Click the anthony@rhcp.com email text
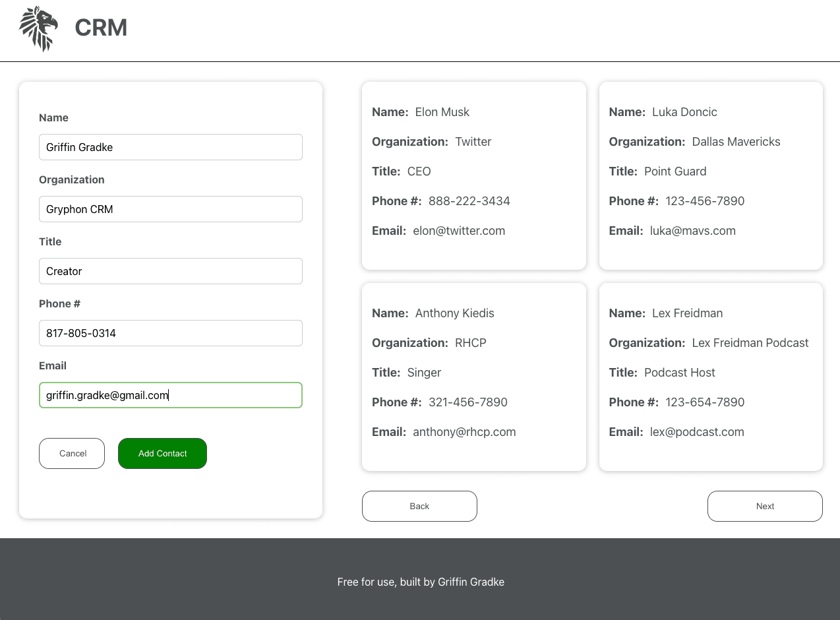This screenshot has width=840, height=620. 464,432
